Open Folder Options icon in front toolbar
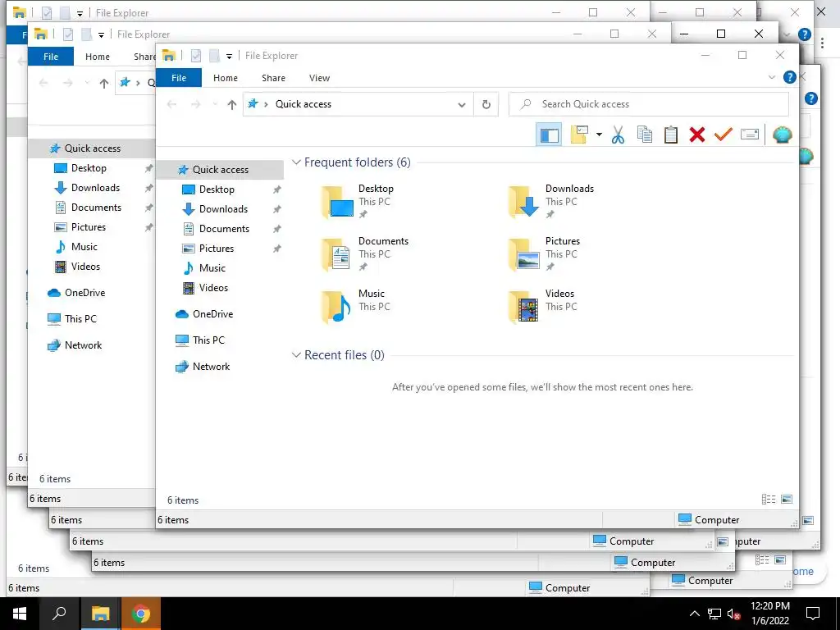 [x=579, y=135]
